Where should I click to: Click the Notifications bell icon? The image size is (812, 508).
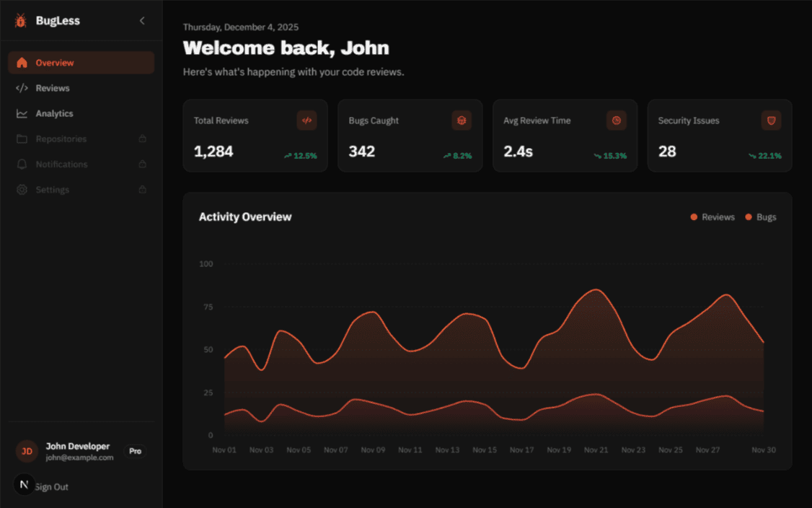pyautogui.click(x=22, y=165)
